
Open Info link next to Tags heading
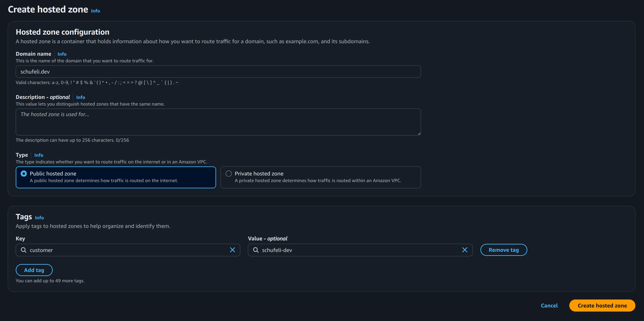(39, 218)
